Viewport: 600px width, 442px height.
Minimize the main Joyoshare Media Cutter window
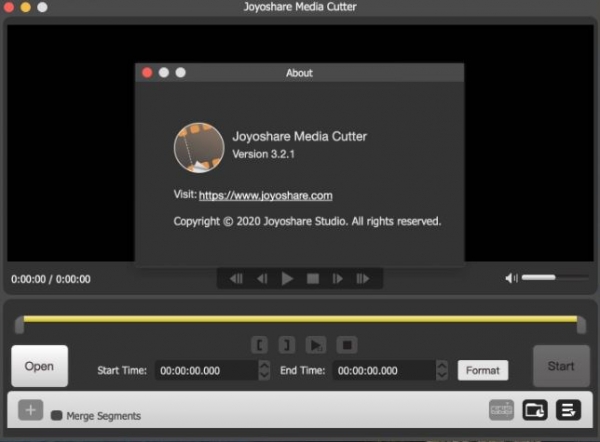[26, 7]
